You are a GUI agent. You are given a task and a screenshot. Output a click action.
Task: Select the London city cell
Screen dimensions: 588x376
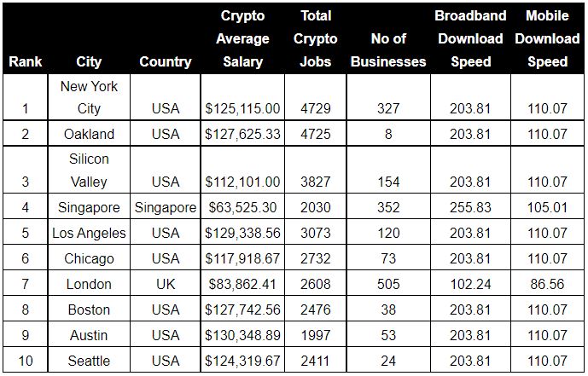coord(89,284)
